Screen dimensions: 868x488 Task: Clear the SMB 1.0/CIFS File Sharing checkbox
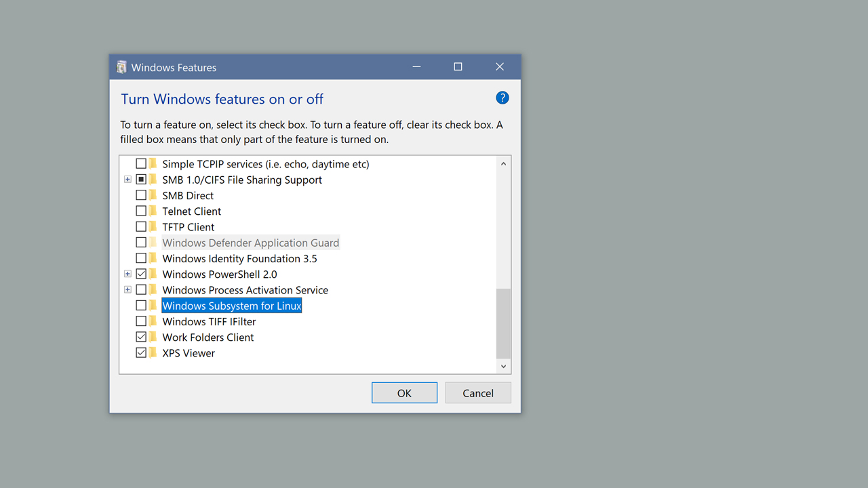click(x=141, y=179)
